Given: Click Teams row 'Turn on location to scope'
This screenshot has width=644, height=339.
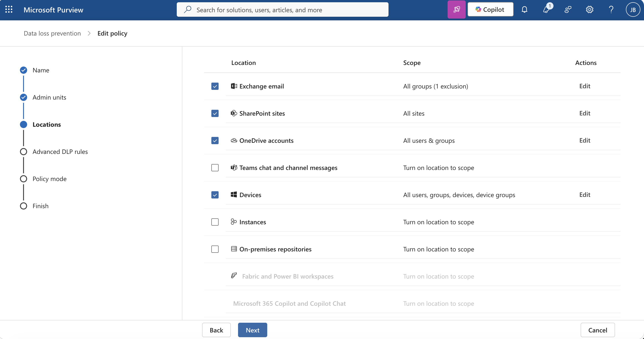Looking at the screenshot, I should (x=439, y=168).
